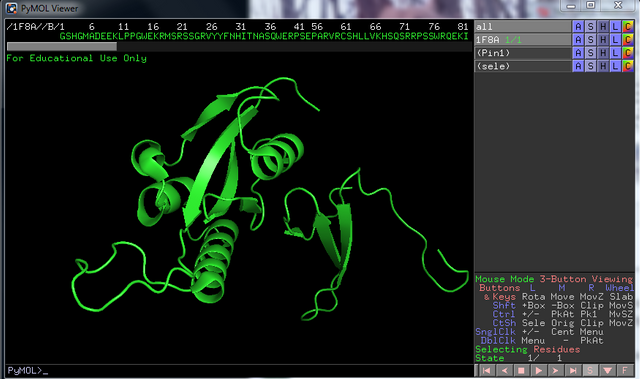Open the Label menu for object 1F8A
Viewport: 640px width, 379px height.
pos(615,40)
